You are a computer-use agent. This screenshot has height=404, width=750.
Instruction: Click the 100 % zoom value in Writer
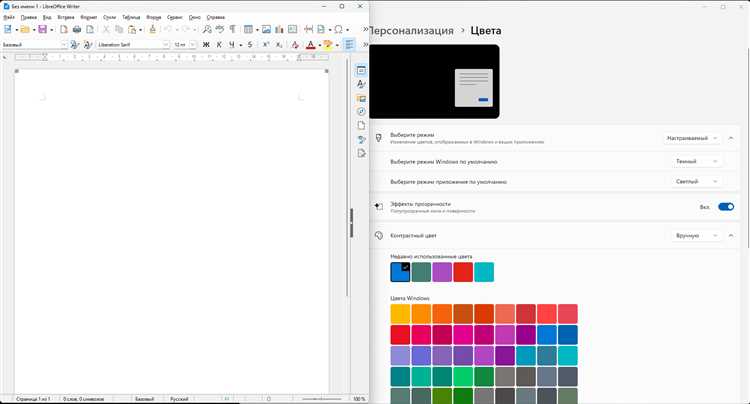359,399
